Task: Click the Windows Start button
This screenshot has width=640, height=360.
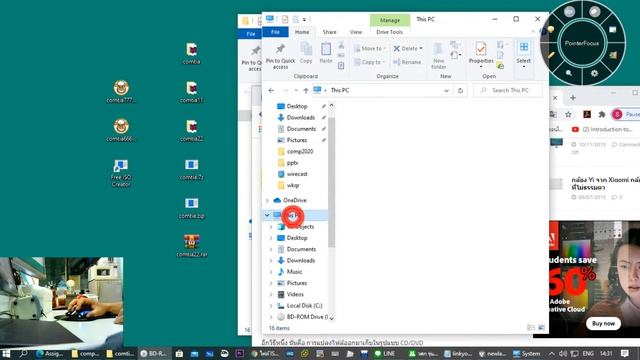Action: 6,353
